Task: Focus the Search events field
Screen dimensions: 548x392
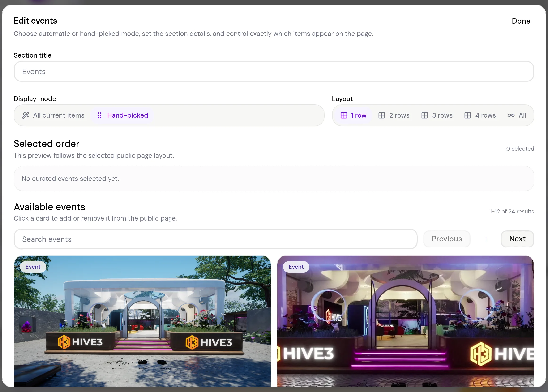Action: tap(216, 239)
